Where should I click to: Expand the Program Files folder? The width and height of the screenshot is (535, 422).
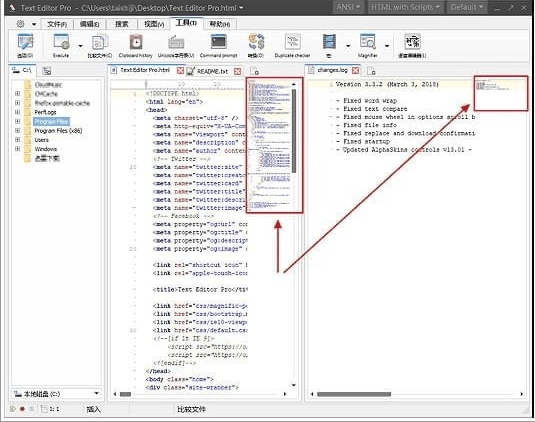[x=17, y=121]
